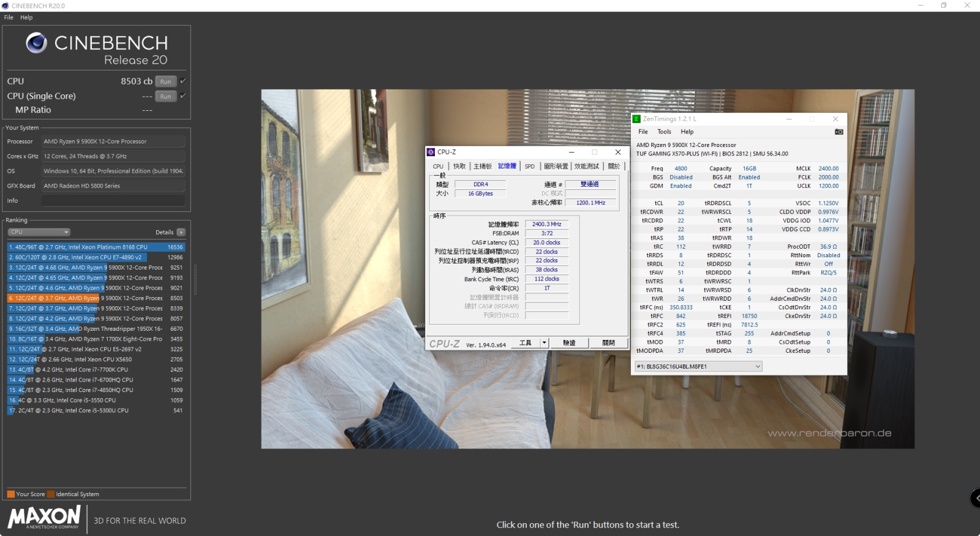Open ZenTimings Help menu
The height and width of the screenshot is (536, 980).
click(687, 132)
